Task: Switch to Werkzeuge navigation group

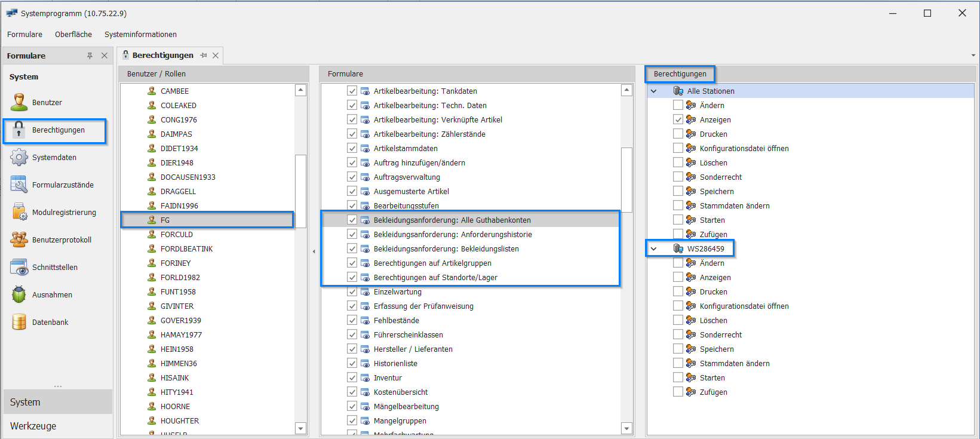Action: click(x=33, y=426)
